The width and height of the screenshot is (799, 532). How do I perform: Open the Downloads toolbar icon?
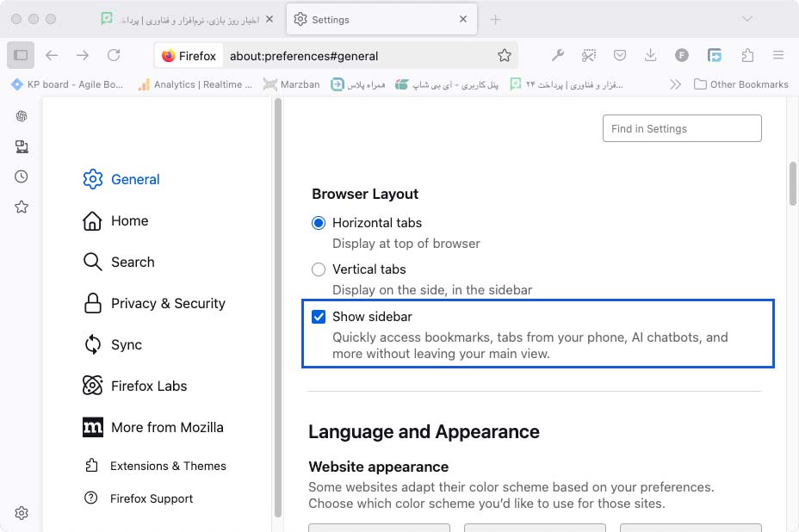pos(650,55)
